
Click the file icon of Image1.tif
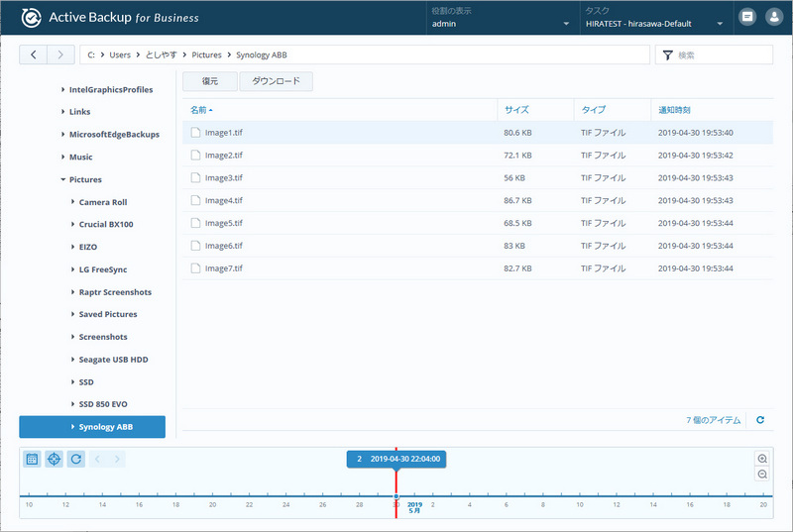click(x=195, y=133)
